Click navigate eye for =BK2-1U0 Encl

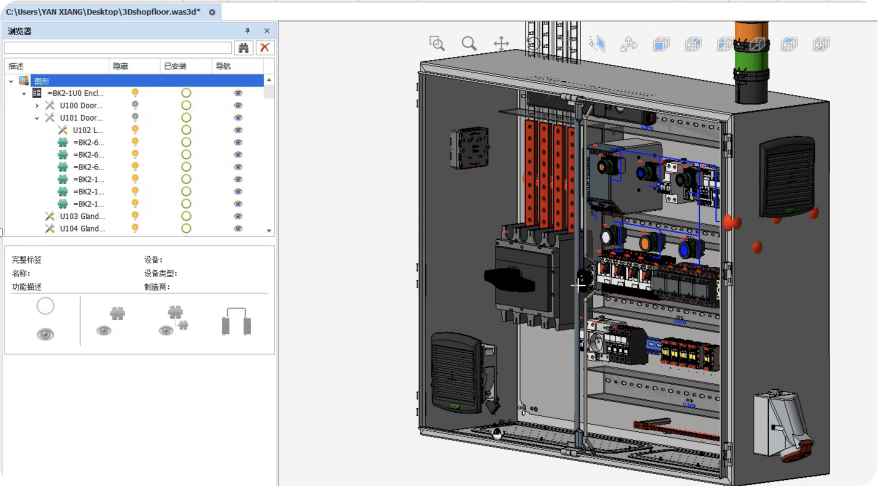(x=238, y=93)
